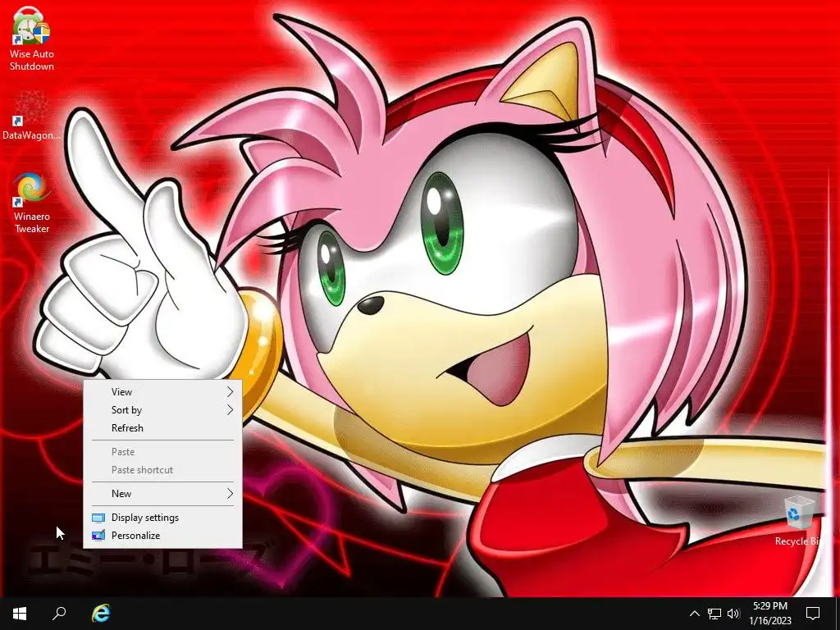Screen dimensions: 840x630
Task: Click the arrow beside New
Action: (230, 493)
